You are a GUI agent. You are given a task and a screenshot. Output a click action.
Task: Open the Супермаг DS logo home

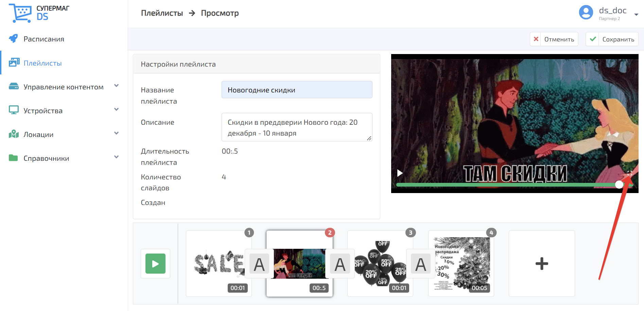tap(39, 13)
